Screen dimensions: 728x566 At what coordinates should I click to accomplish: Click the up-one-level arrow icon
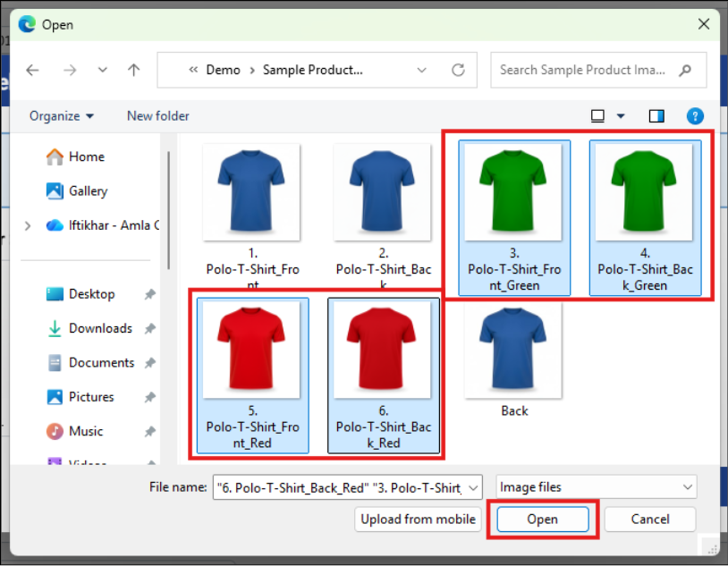coord(134,70)
